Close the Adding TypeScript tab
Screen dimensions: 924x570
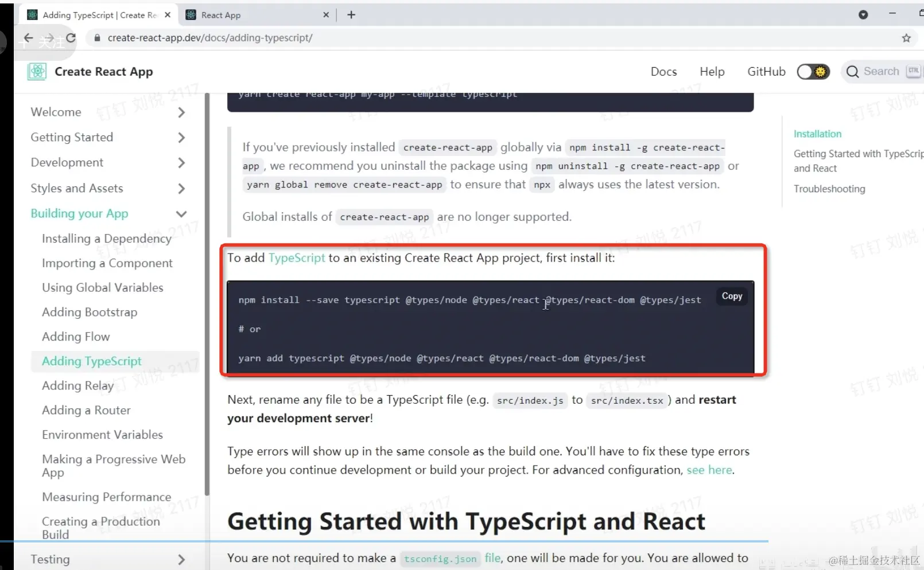(168, 15)
